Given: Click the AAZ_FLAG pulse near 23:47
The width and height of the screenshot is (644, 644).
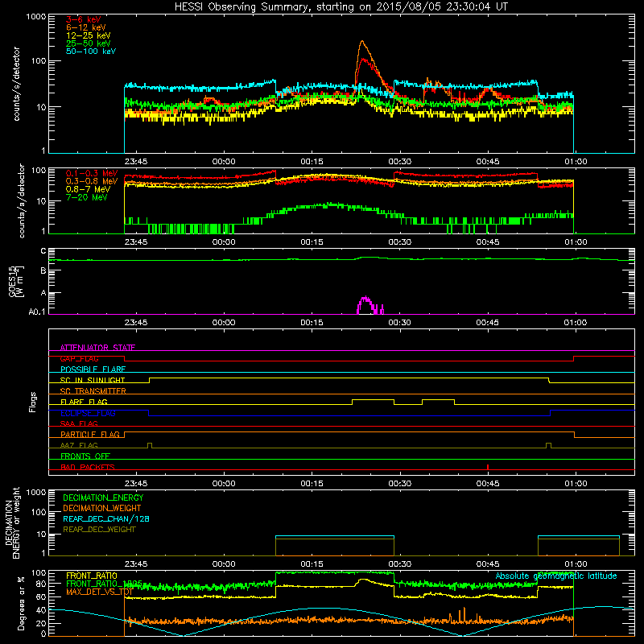Looking at the screenshot, I should [x=150, y=445].
